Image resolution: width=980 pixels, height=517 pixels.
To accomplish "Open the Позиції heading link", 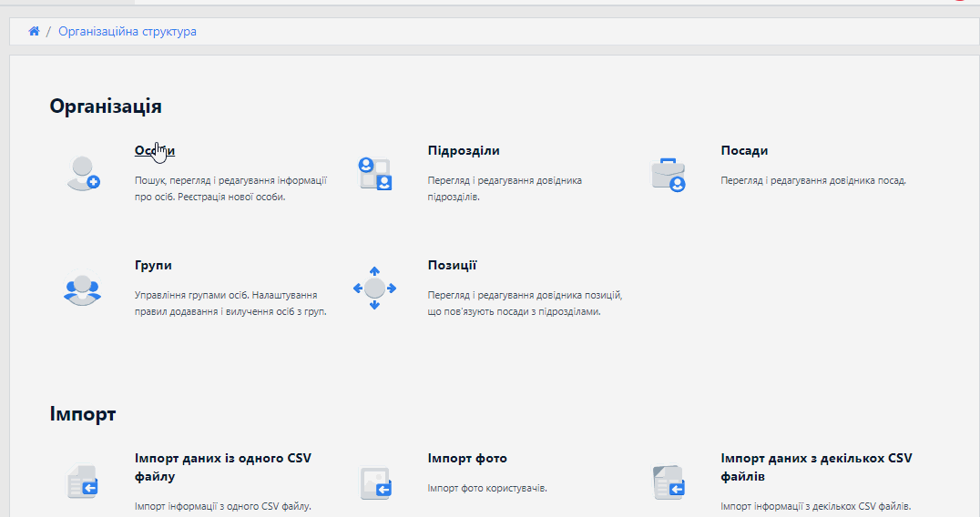I will [x=452, y=266].
